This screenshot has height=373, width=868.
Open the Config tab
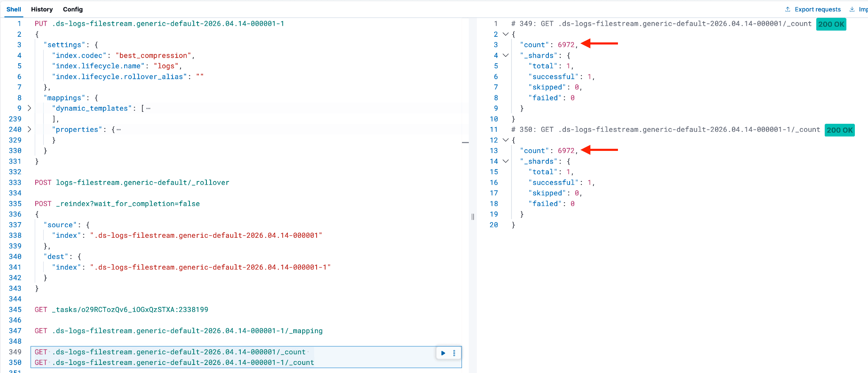(x=73, y=9)
